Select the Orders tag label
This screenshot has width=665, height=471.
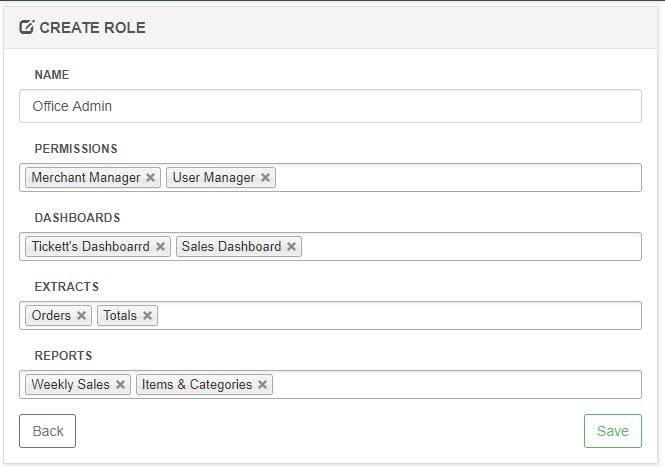tap(51, 316)
